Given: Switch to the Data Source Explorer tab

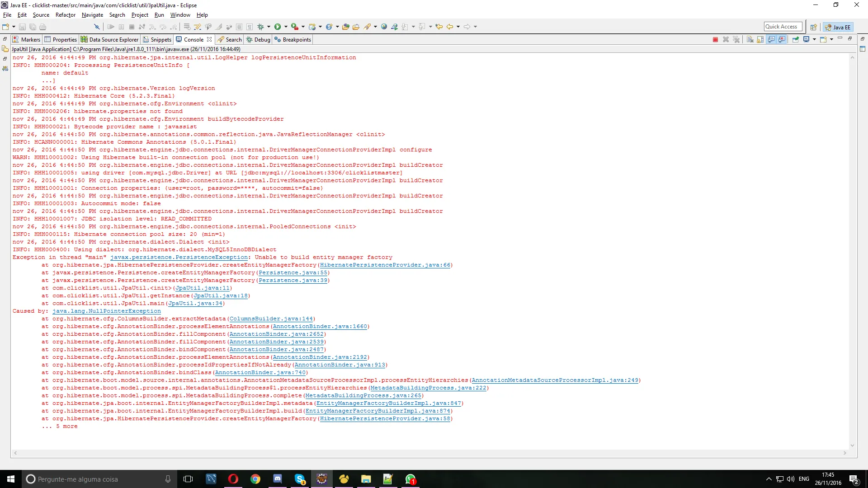Looking at the screenshot, I should coord(110,40).
